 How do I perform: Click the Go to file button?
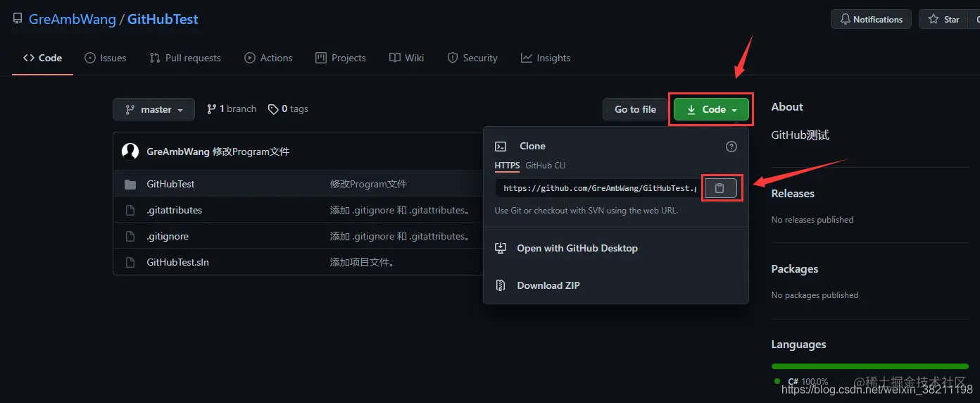pos(635,109)
